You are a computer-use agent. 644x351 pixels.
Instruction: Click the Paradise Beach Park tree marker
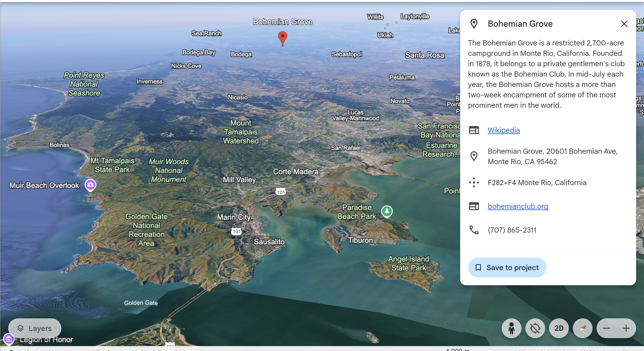pyautogui.click(x=387, y=212)
